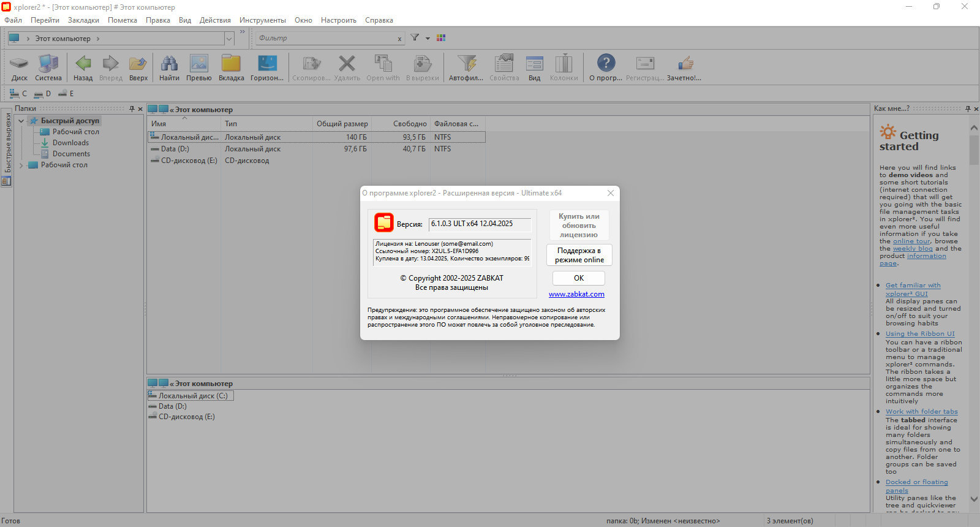Click the About (О прогр...) question icon

[x=605, y=64]
